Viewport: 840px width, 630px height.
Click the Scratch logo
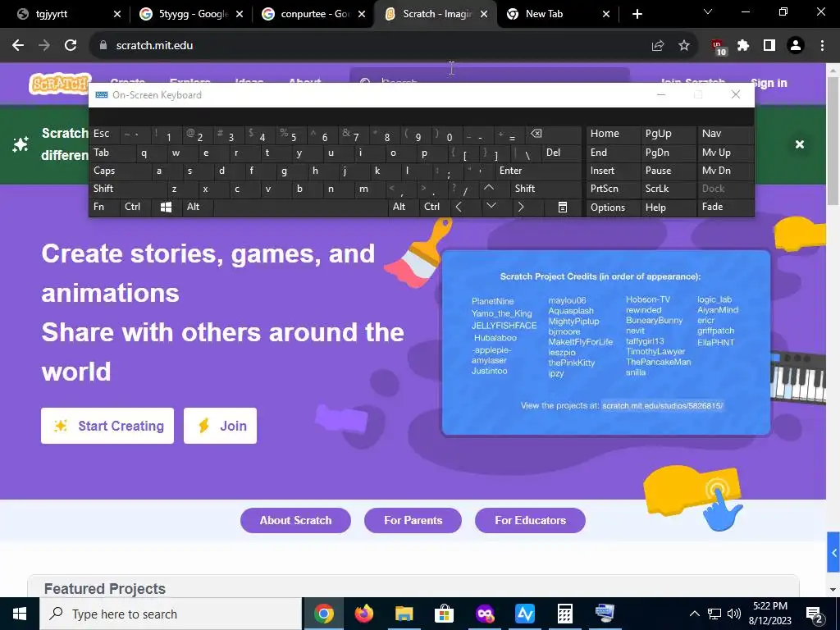click(60, 84)
